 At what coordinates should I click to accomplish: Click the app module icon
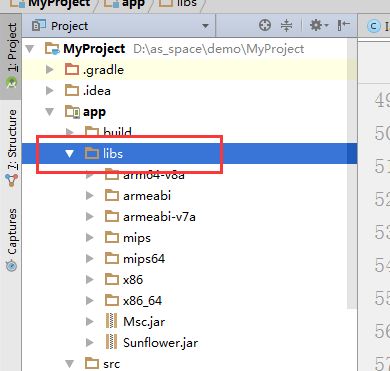[x=72, y=112]
